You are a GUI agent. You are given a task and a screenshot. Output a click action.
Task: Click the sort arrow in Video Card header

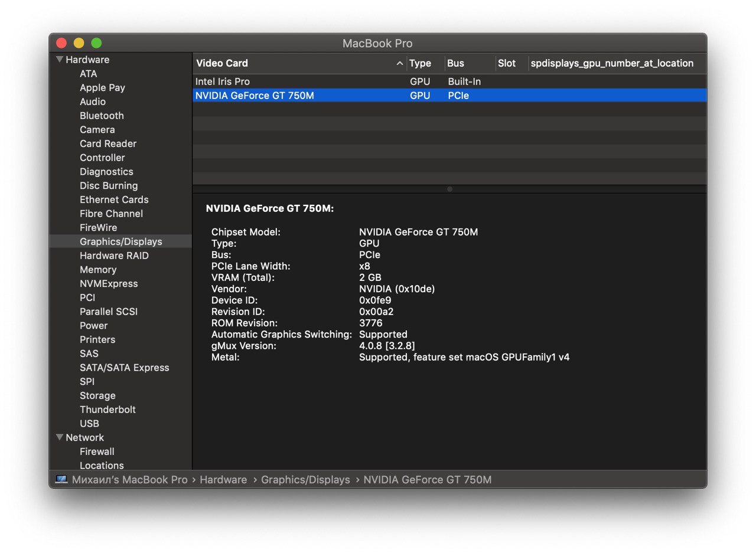[400, 63]
